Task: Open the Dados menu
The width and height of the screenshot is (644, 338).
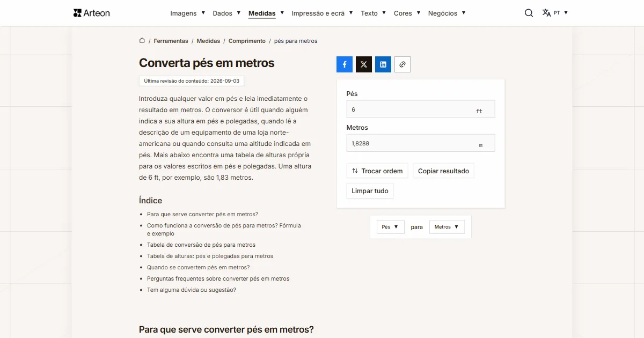Action: [223, 13]
